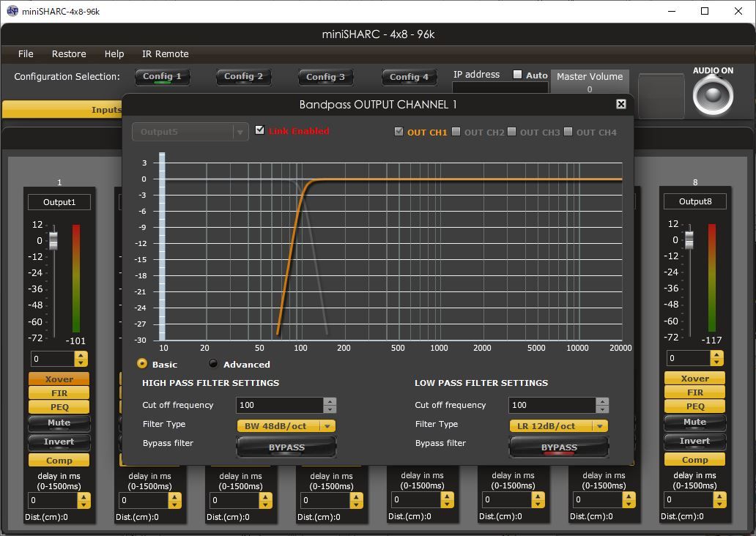Image resolution: width=756 pixels, height=536 pixels.
Task: Increase Output1 delay with up arrow
Action: (x=84, y=496)
